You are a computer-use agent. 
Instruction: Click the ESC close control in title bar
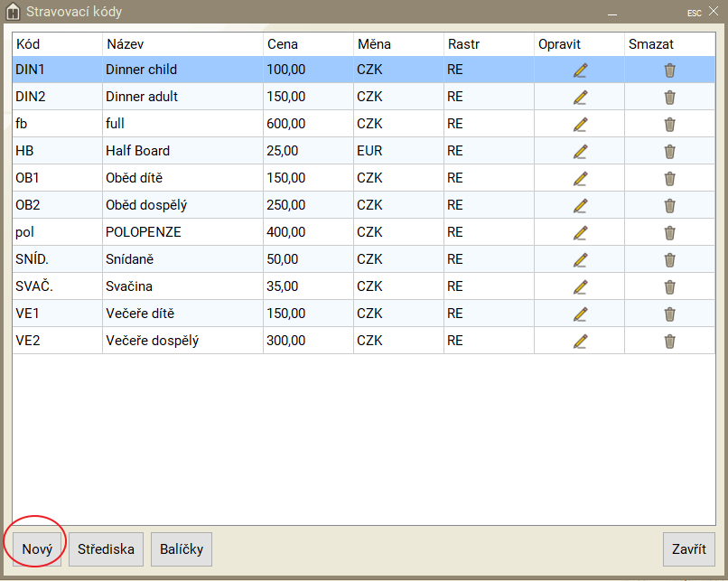point(700,13)
